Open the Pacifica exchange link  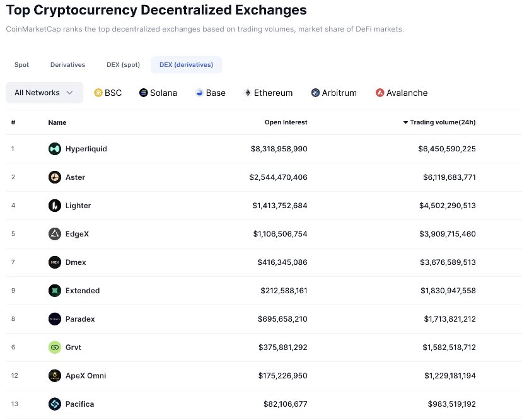[80, 404]
